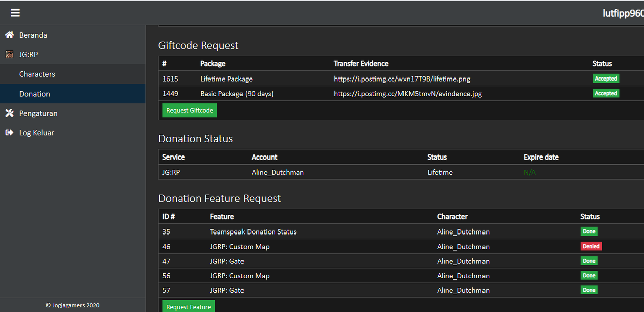Click the Lifetime status value

click(440, 172)
